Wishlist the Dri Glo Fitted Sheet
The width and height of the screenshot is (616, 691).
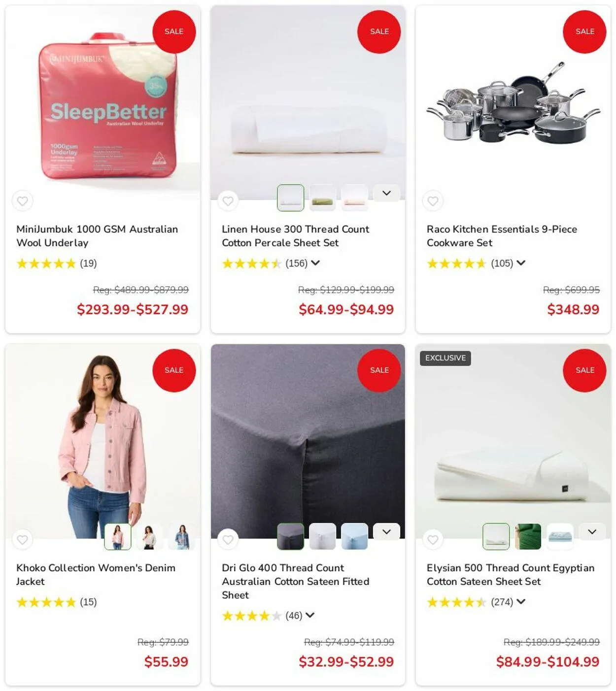(x=228, y=540)
